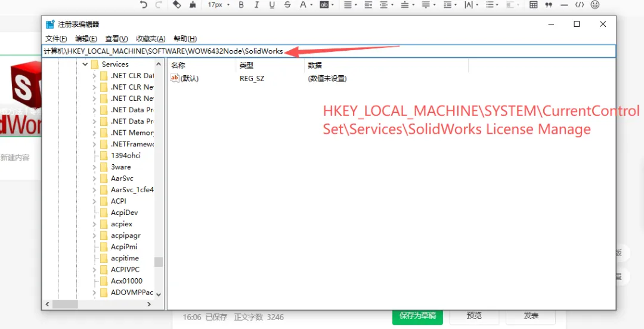Image resolution: width=644 pixels, height=329 pixels.
Task: Open the background color dropdown arrow
Action: (332, 5)
